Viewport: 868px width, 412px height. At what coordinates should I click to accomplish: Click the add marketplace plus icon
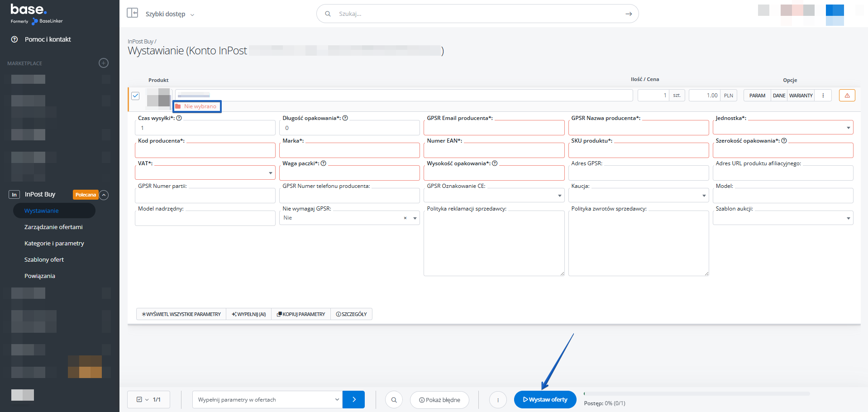point(104,63)
